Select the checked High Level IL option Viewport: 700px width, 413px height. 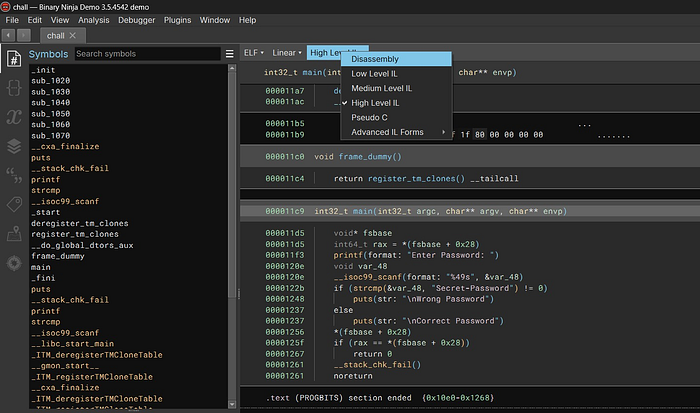(375, 102)
